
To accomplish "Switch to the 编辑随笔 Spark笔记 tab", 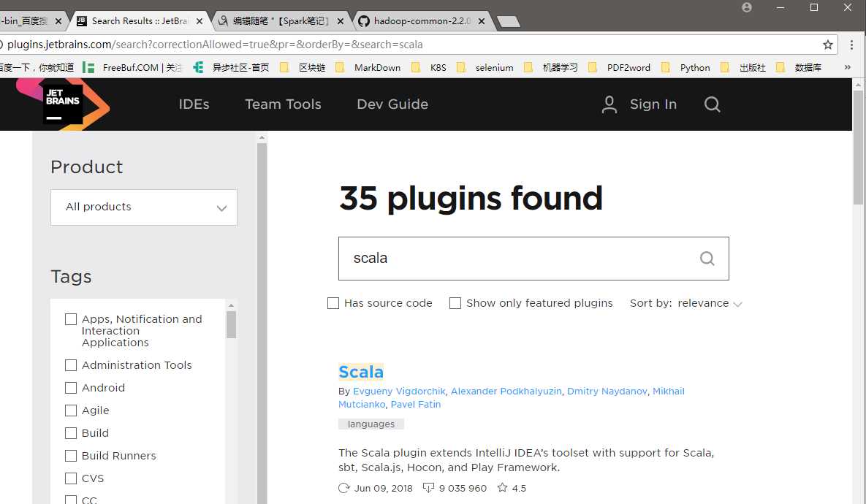I will 281,21.
